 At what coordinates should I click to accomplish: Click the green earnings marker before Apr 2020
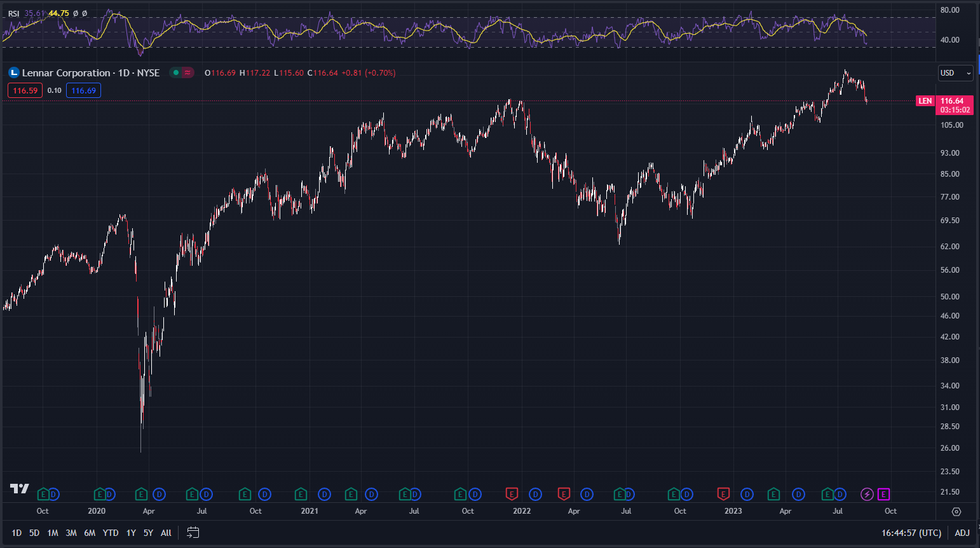point(142,494)
